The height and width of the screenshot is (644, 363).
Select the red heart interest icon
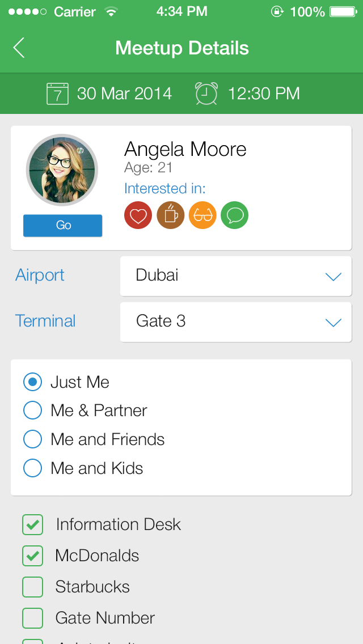[138, 215]
